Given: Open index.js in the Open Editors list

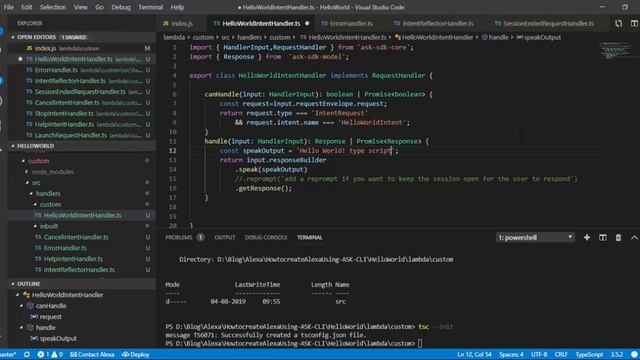Looking at the screenshot, I should (82, 48).
